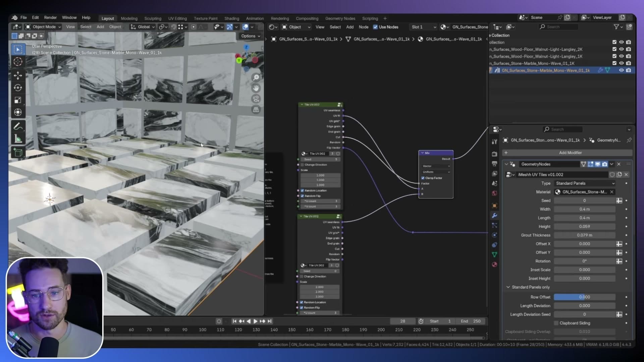Toggle Random Location on upper Tile UV node

coord(302,191)
